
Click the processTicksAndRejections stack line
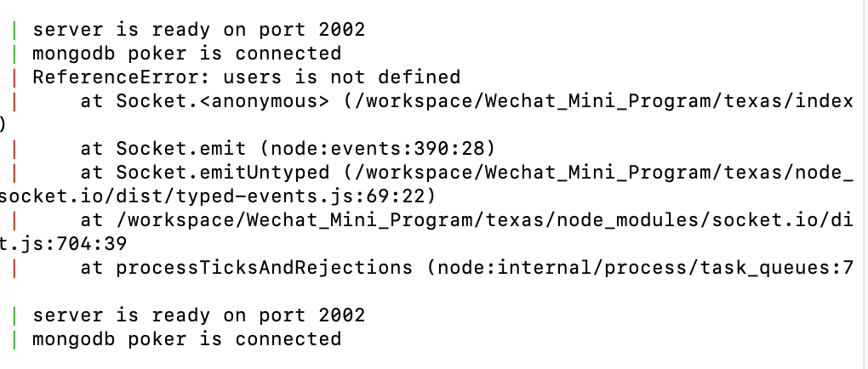pyautogui.click(x=466, y=268)
